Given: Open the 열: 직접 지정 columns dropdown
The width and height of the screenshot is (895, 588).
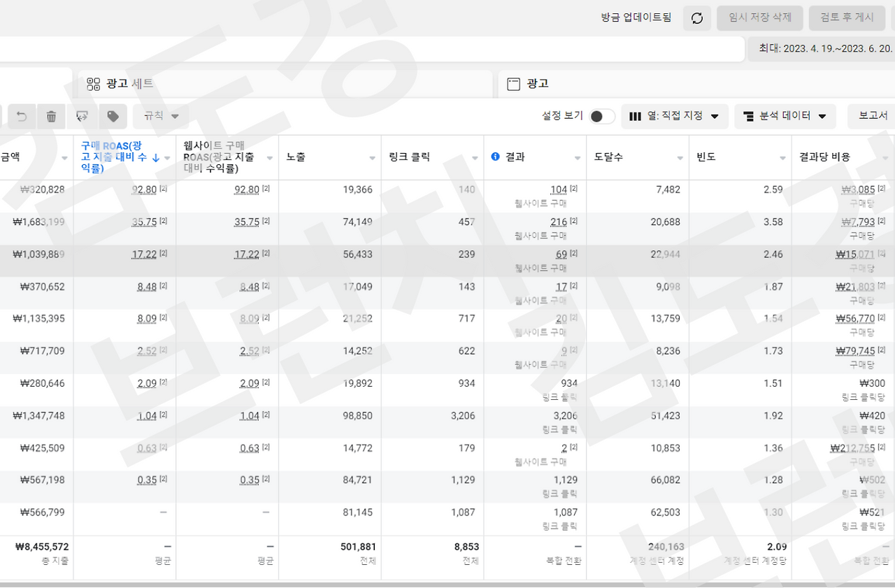Looking at the screenshot, I should 675,116.
